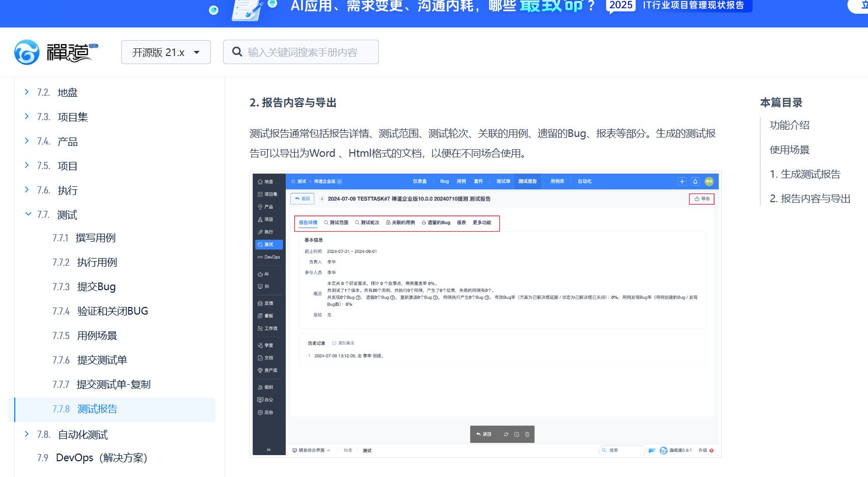This screenshot has height=477, width=868.
Task: Open the 开源版 21.x version dropdown
Action: 166,52
